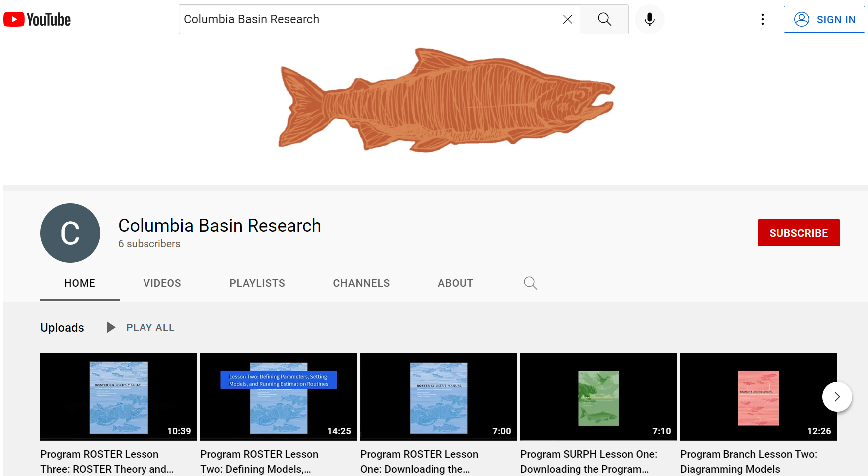Open the Columbia Basin Research channel avatar
This screenshot has height=476, width=868.
70,233
